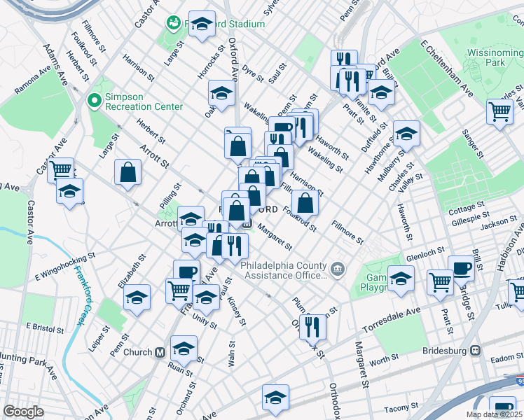Image resolution: width=524 pixels, height=420 pixels.
Task: Click the E Wingohocking St label
Action: pyautogui.click(x=65, y=267)
